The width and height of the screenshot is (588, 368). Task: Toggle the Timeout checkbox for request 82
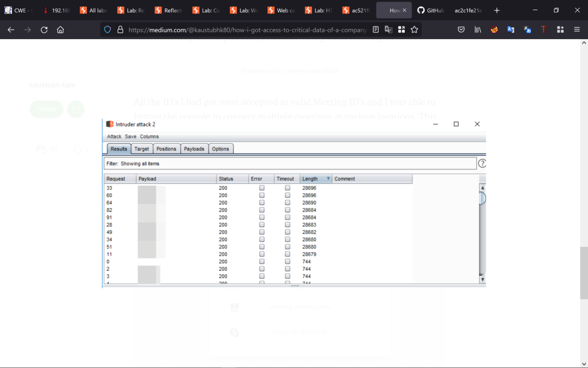(x=288, y=210)
